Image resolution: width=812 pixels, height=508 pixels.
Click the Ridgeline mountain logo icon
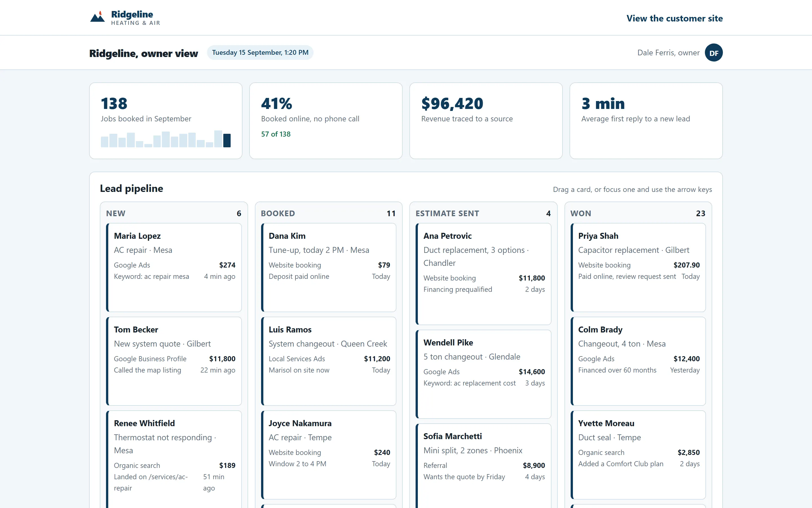click(98, 17)
